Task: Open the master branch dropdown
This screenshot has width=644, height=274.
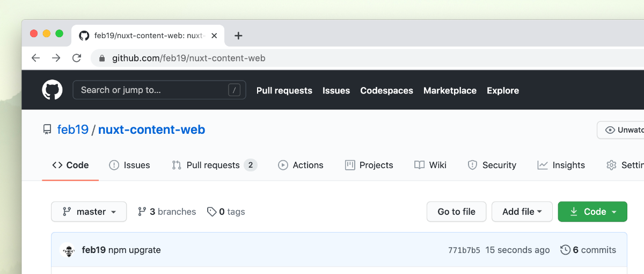Action: [x=89, y=212]
